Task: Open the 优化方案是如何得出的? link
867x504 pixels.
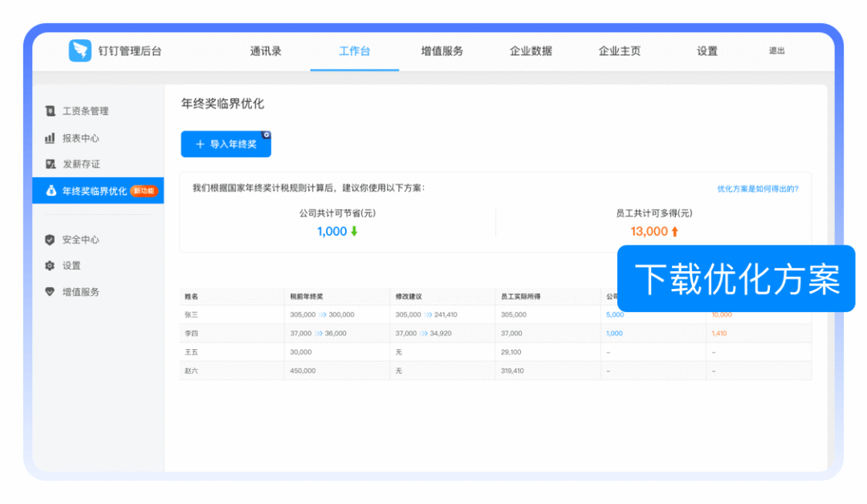Action: 757,189
